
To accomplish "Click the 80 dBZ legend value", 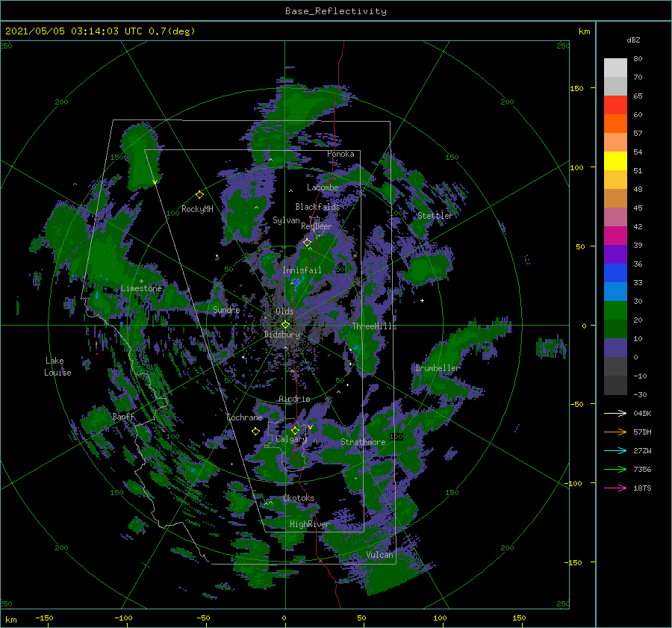I will coord(638,59).
